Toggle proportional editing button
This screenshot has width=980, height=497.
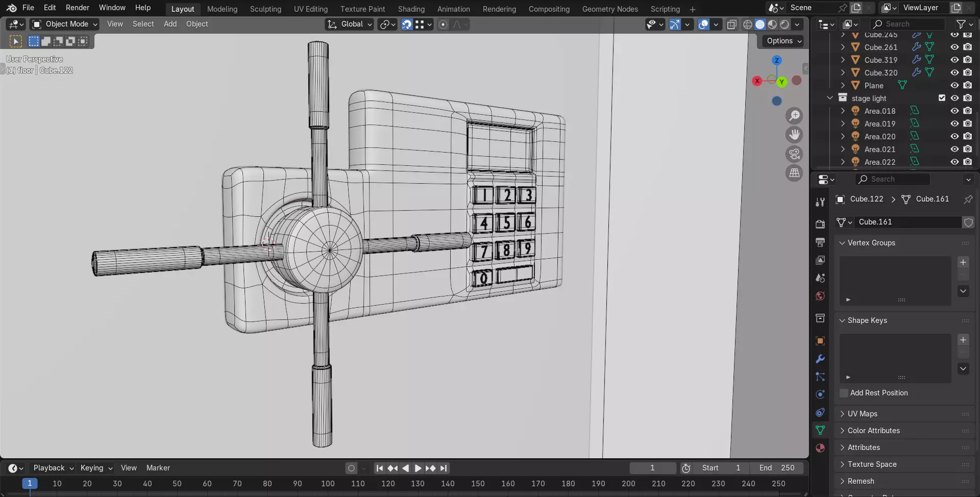click(x=443, y=24)
